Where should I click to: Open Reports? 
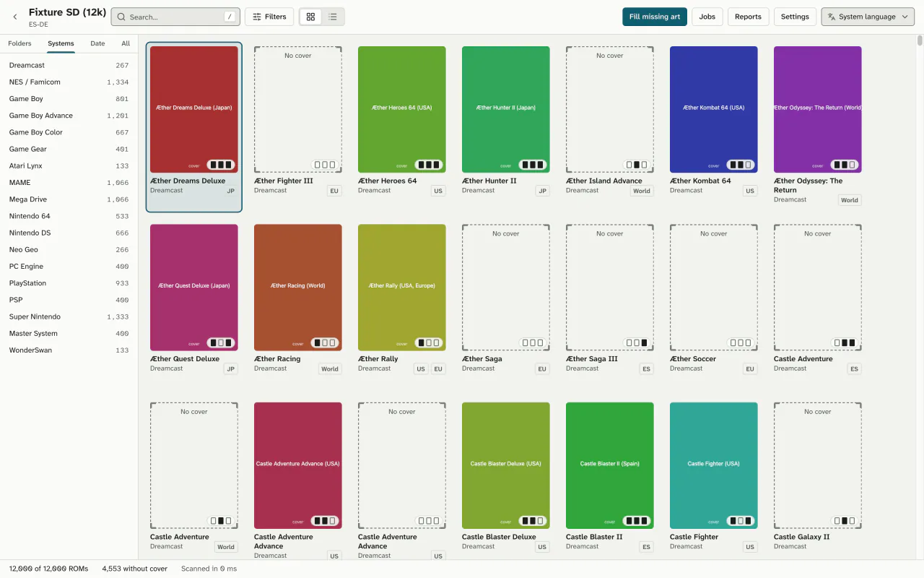point(748,17)
